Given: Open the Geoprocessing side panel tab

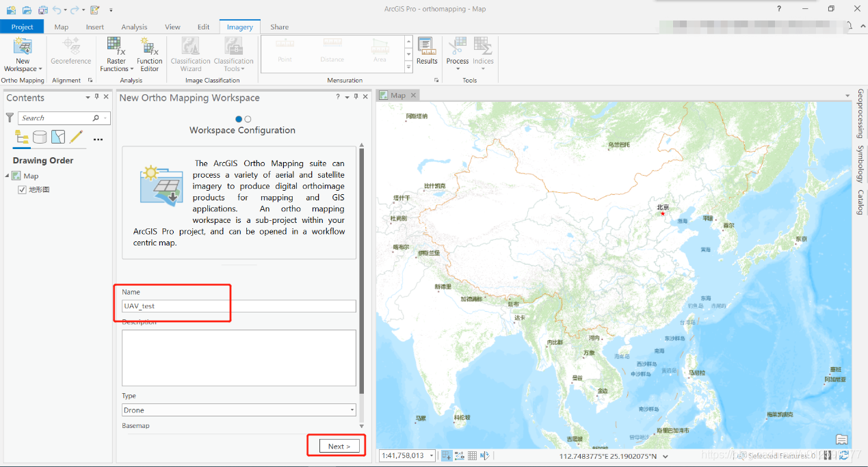Looking at the screenshot, I should pyautogui.click(x=860, y=114).
